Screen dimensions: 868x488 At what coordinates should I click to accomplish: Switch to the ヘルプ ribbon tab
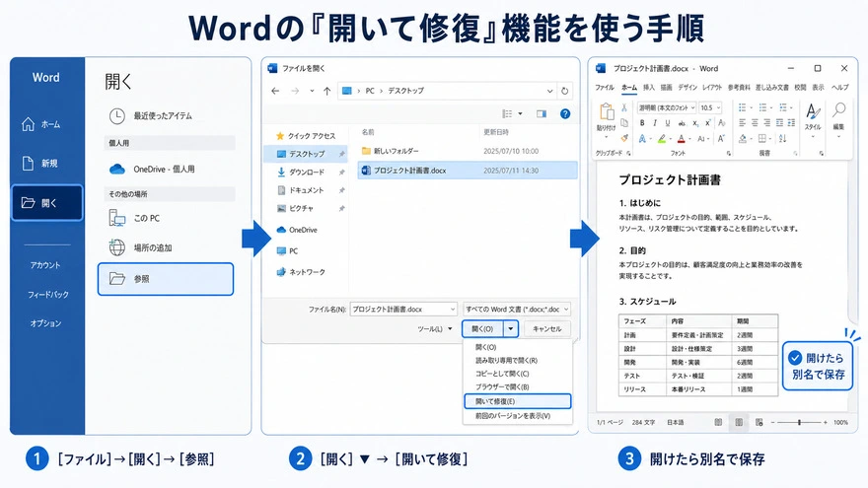pyautogui.click(x=839, y=88)
